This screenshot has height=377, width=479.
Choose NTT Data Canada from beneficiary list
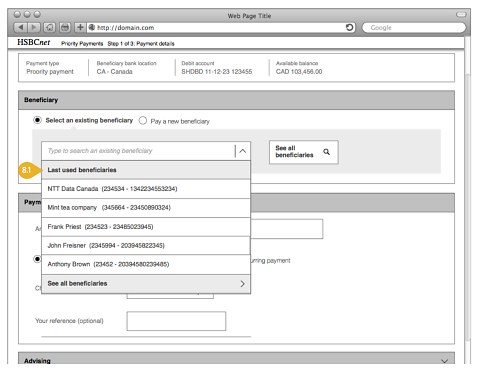tap(146, 189)
